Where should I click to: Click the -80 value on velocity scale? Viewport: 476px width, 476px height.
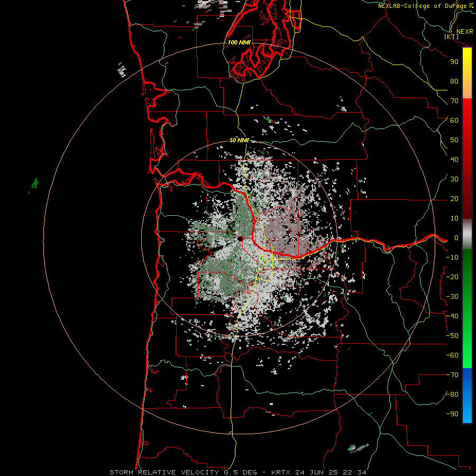[x=452, y=395]
